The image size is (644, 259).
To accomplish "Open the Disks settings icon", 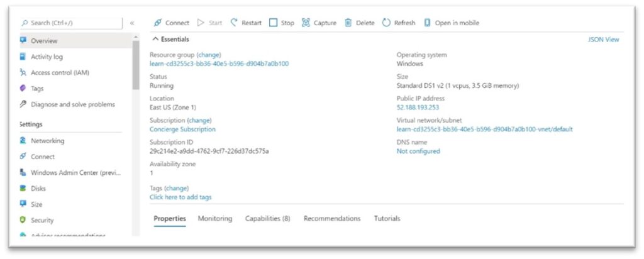I will pyautogui.click(x=23, y=189).
